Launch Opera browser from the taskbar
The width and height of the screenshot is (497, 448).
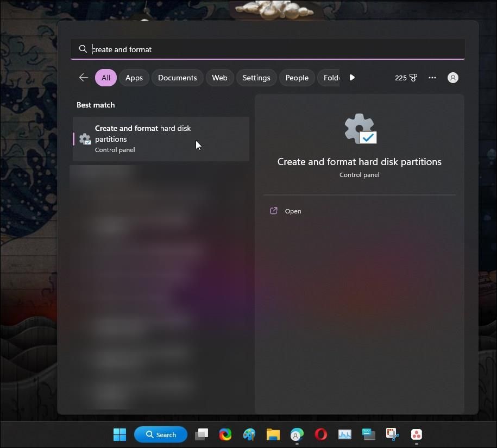click(x=321, y=434)
